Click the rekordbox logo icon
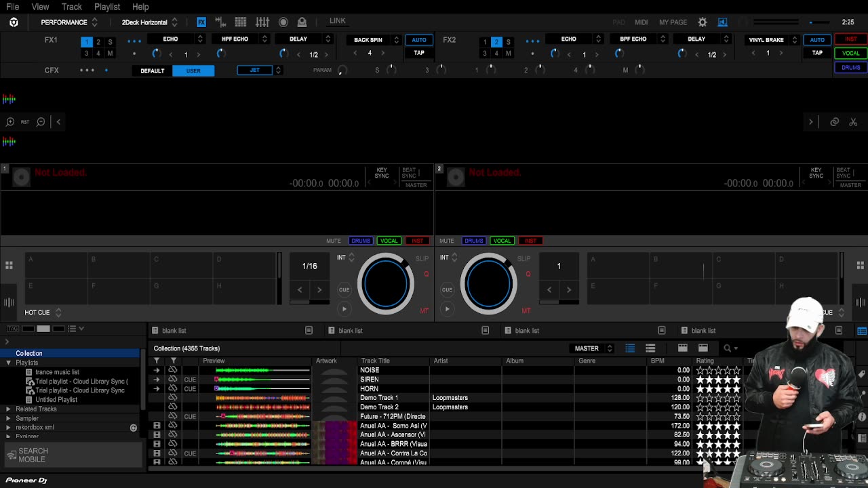 [14, 22]
